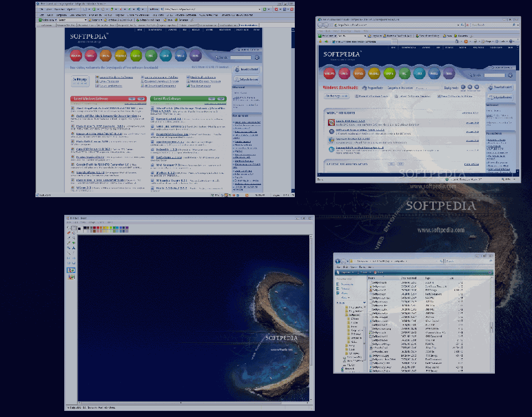Click the Softpedia search field in Maxthon

(241, 58)
